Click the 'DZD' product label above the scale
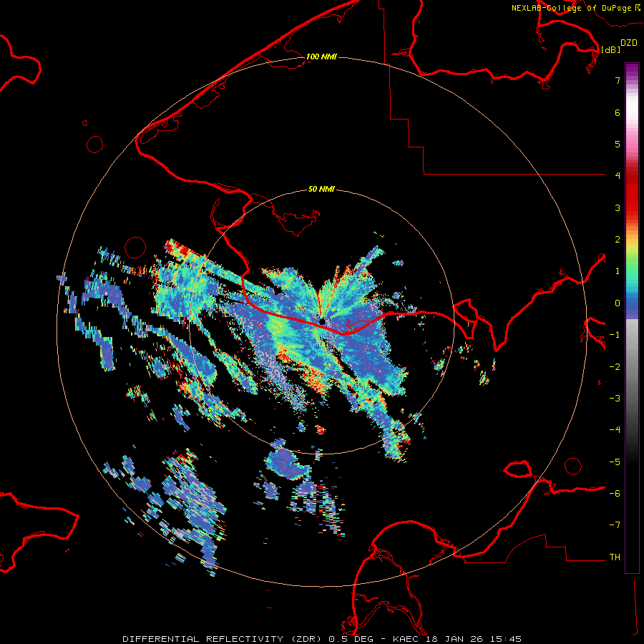Viewport: 644px width, 644px height. [629, 43]
